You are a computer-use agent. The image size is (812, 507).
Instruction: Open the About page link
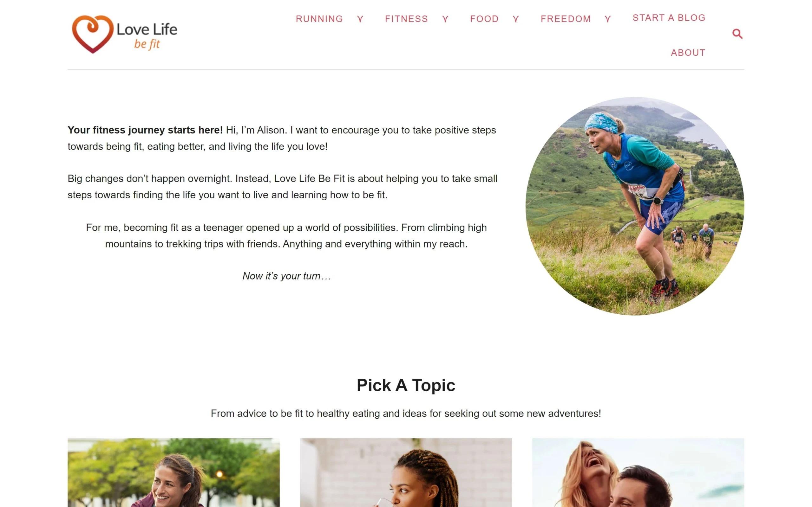point(688,53)
